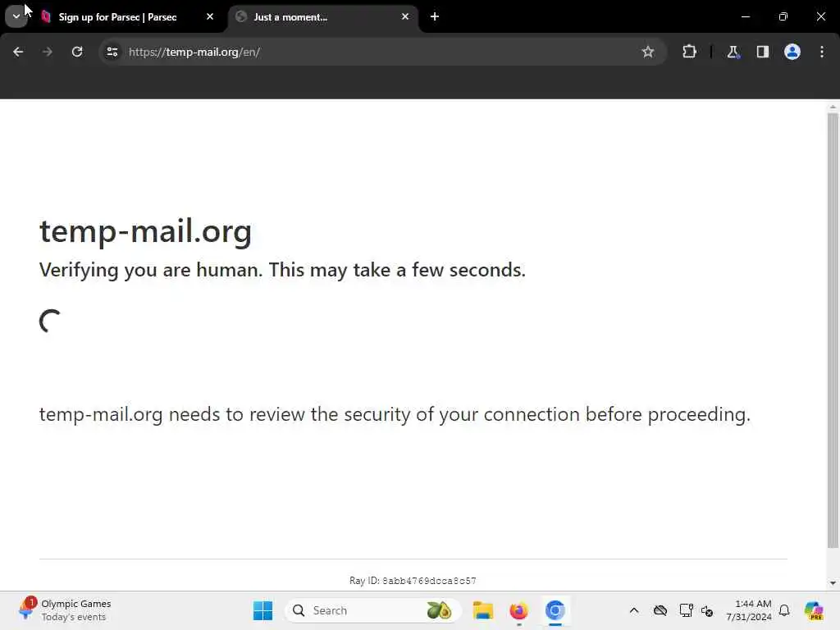Reload the temp-mail.org page
840x630 pixels.
point(77,52)
